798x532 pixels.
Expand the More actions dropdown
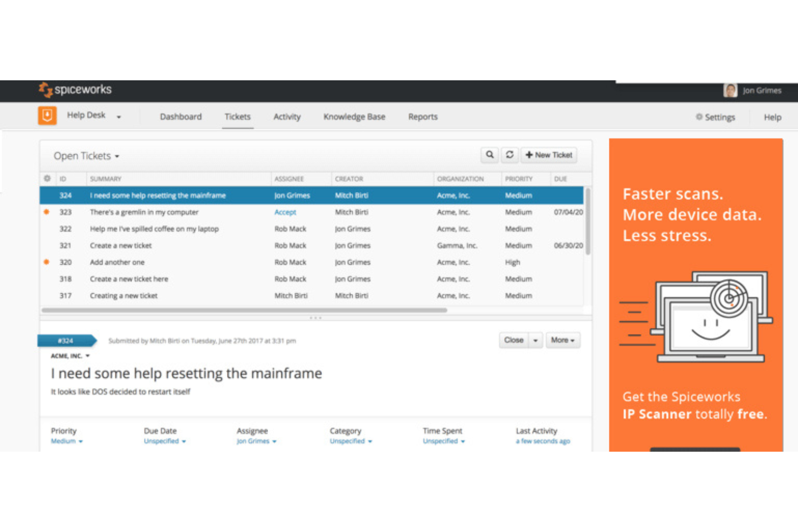coord(562,340)
